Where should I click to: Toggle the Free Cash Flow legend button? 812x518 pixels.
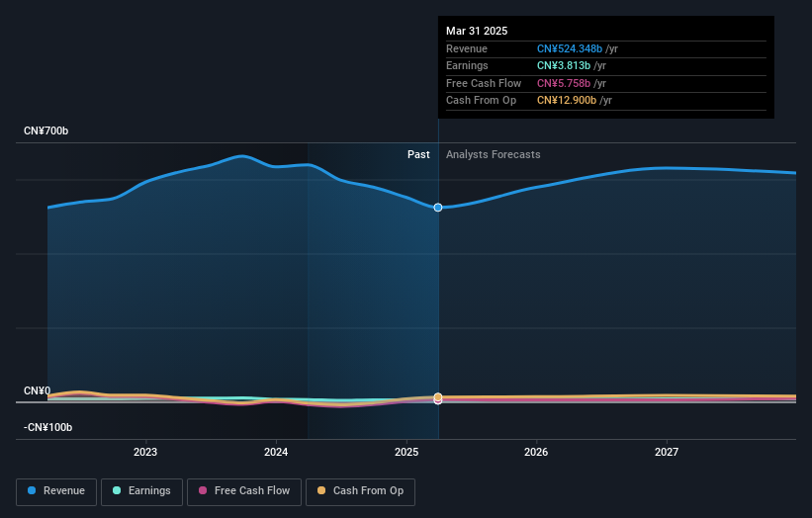244,491
